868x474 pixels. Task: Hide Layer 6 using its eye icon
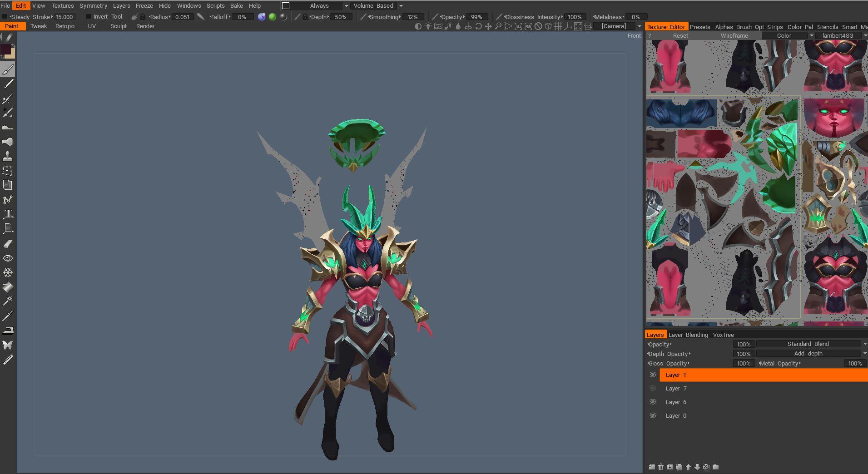pos(653,402)
